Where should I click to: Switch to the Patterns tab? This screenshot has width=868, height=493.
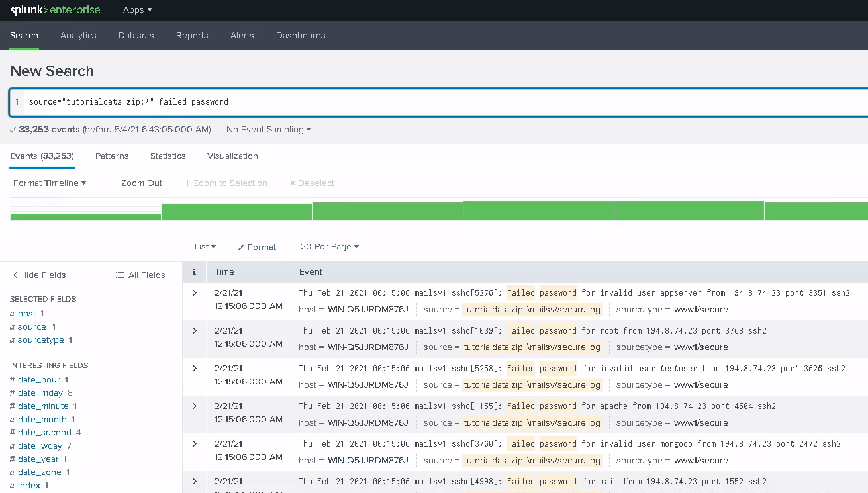111,156
